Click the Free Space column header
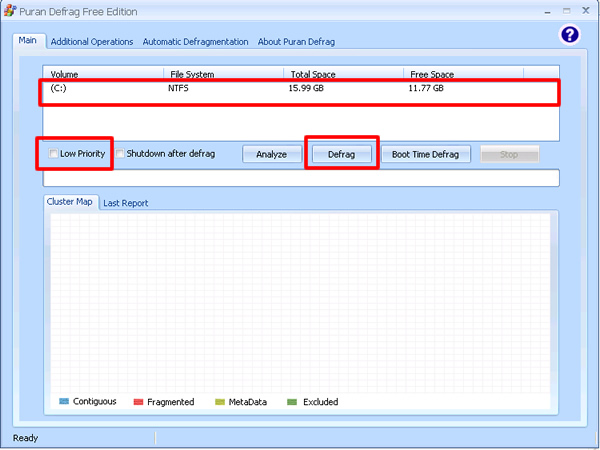 point(463,74)
